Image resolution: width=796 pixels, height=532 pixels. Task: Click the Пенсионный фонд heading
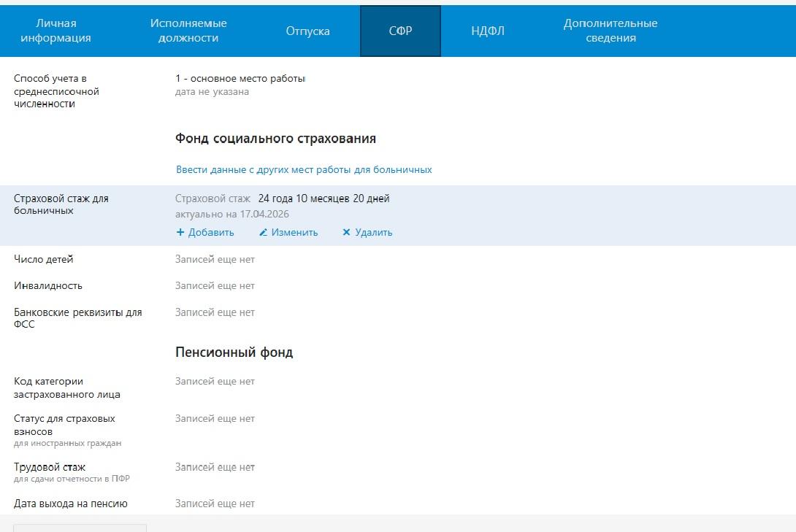tap(234, 352)
